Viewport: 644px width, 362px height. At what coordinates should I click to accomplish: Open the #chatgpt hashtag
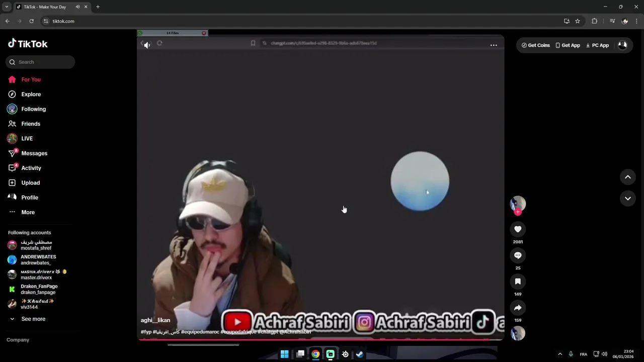[x=267, y=332]
